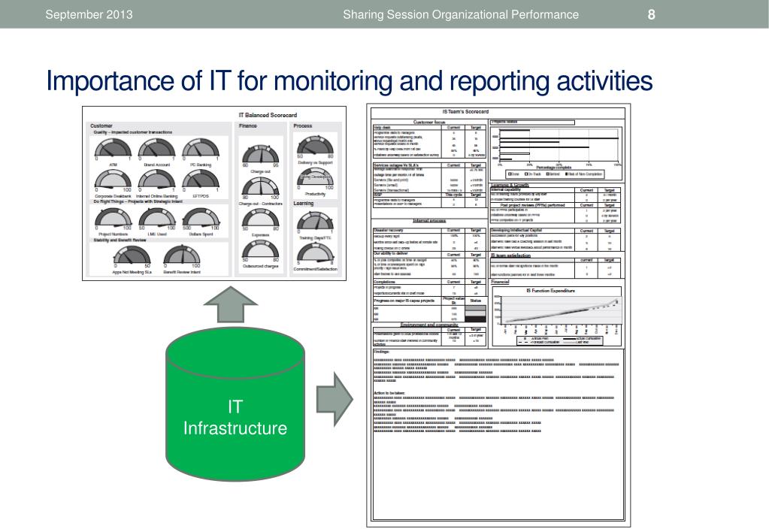Image resolution: width=769 pixels, height=532 pixels.
Task: Click the right-pointing arrow beside IT Infrastructure
Action: [x=335, y=399]
